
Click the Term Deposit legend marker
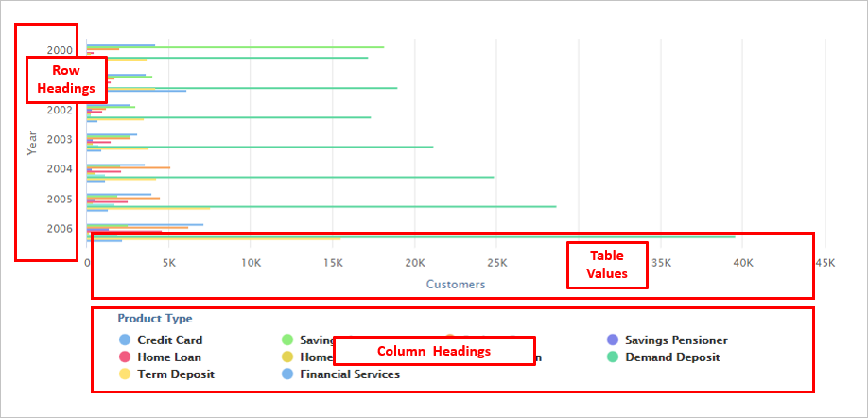point(125,374)
